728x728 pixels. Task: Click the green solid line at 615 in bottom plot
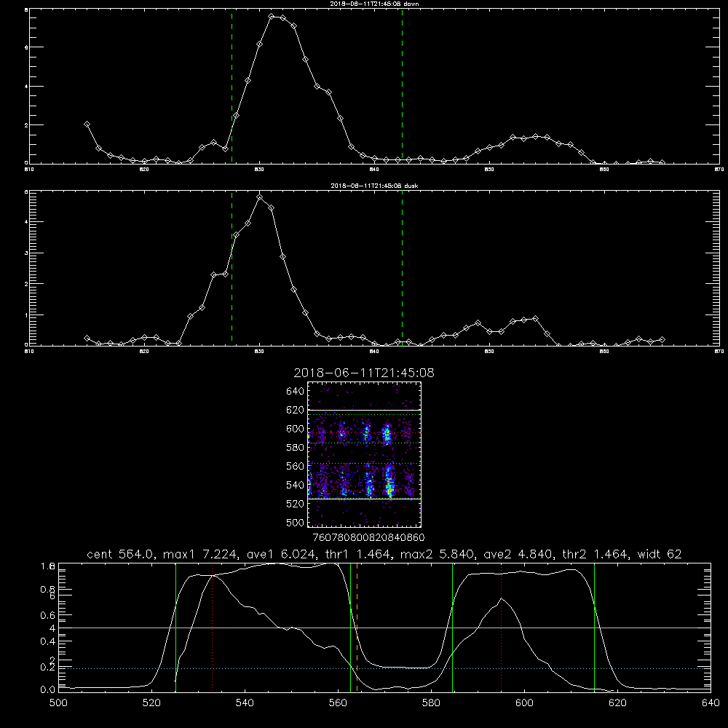pos(594,628)
